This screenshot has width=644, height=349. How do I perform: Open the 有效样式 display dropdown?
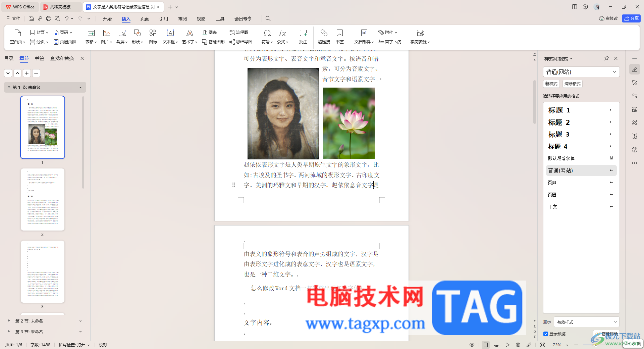[586, 322]
